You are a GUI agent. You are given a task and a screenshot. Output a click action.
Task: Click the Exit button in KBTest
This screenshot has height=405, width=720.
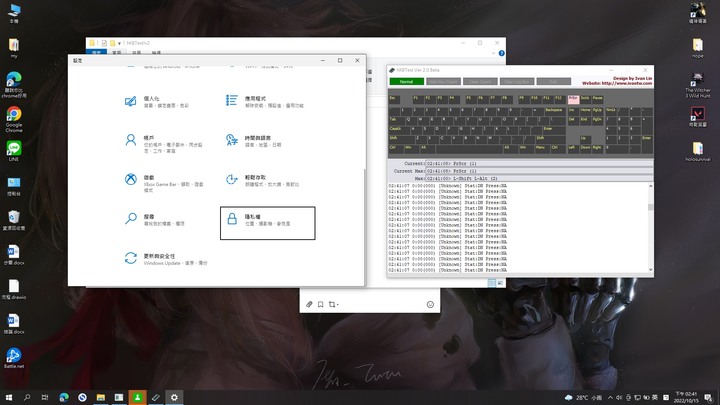[x=553, y=82]
